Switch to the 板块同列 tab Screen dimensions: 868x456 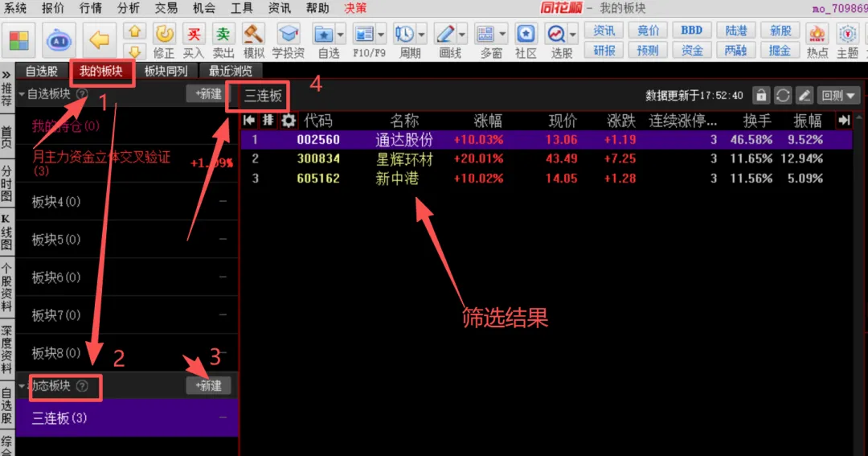tap(166, 72)
